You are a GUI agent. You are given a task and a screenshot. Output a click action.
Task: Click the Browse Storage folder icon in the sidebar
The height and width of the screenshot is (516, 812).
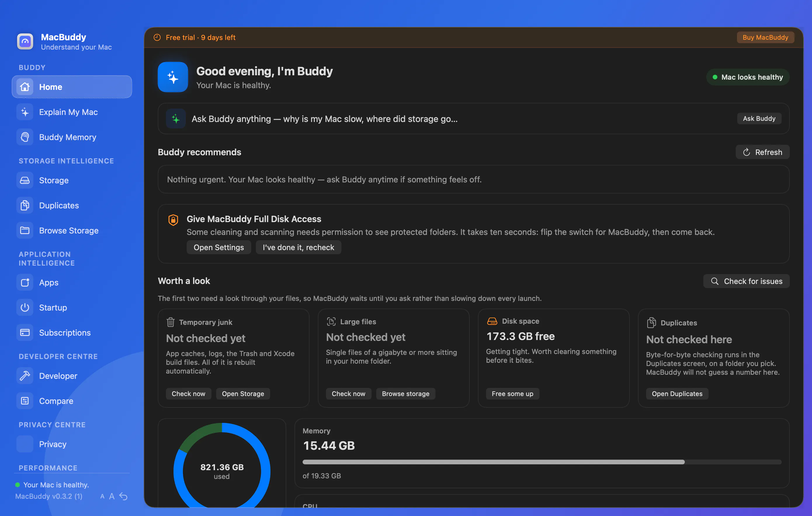25,231
